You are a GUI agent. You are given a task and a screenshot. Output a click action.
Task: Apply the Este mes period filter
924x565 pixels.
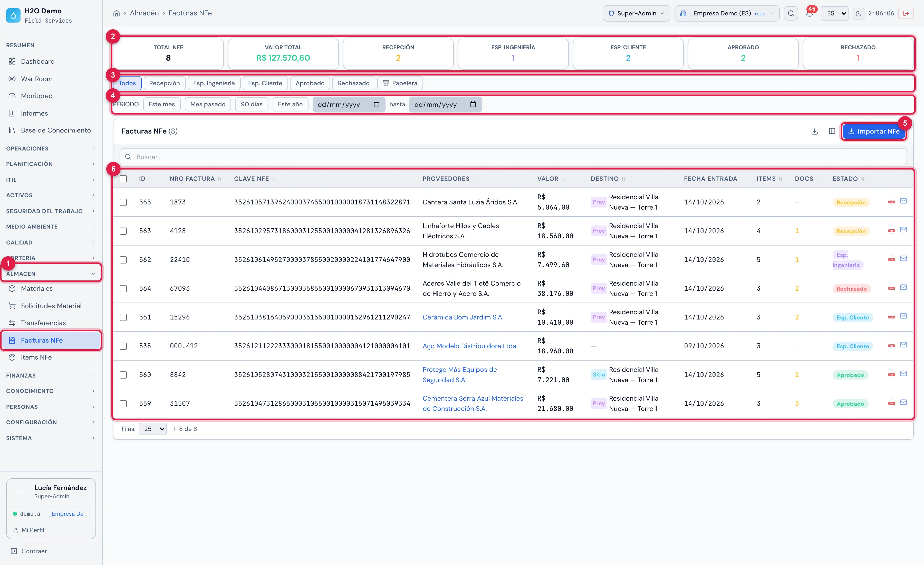tap(162, 104)
